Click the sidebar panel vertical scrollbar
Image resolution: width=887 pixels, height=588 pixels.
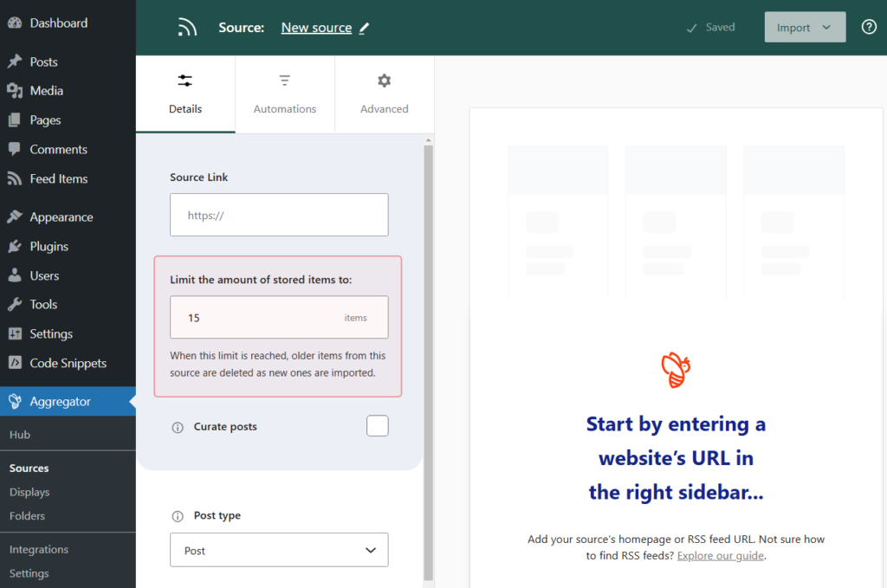point(428,362)
